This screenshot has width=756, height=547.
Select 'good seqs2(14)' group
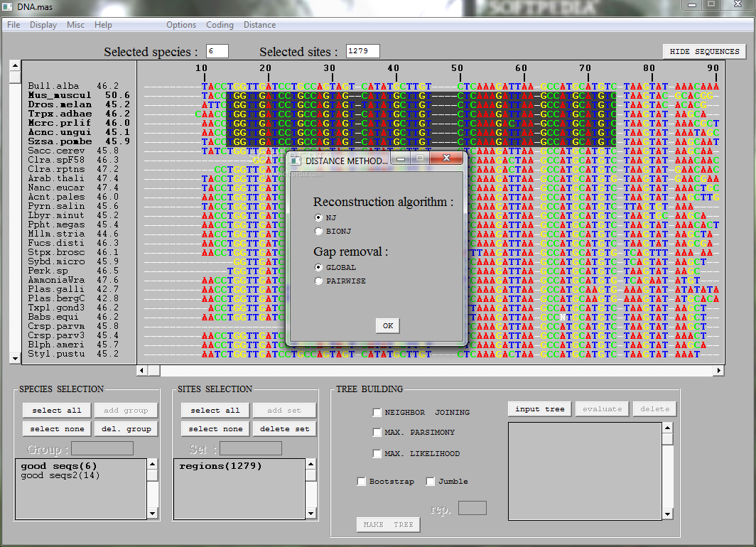[60, 475]
